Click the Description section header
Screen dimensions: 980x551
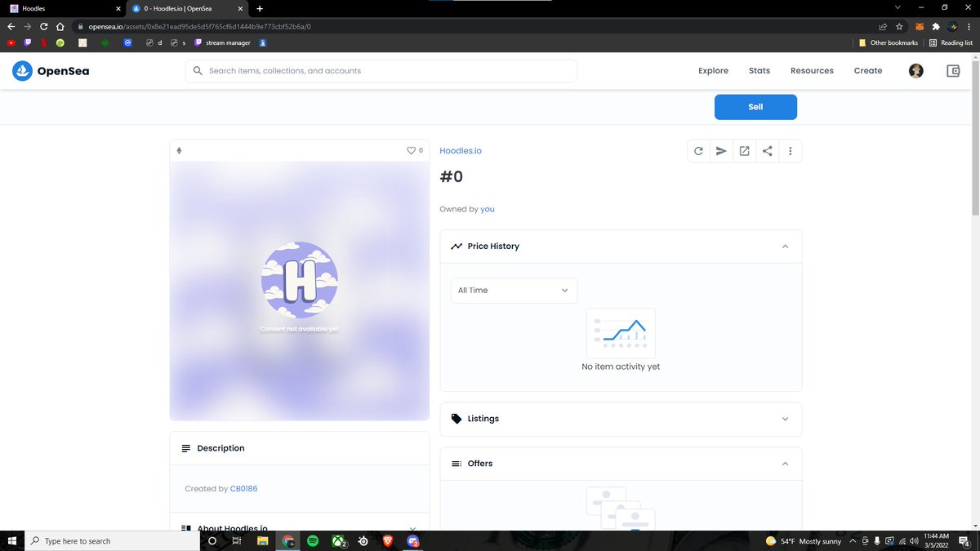[300, 448]
